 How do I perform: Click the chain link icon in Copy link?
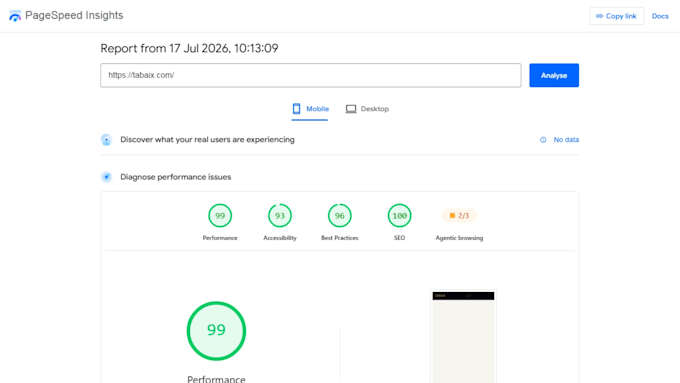(x=599, y=16)
